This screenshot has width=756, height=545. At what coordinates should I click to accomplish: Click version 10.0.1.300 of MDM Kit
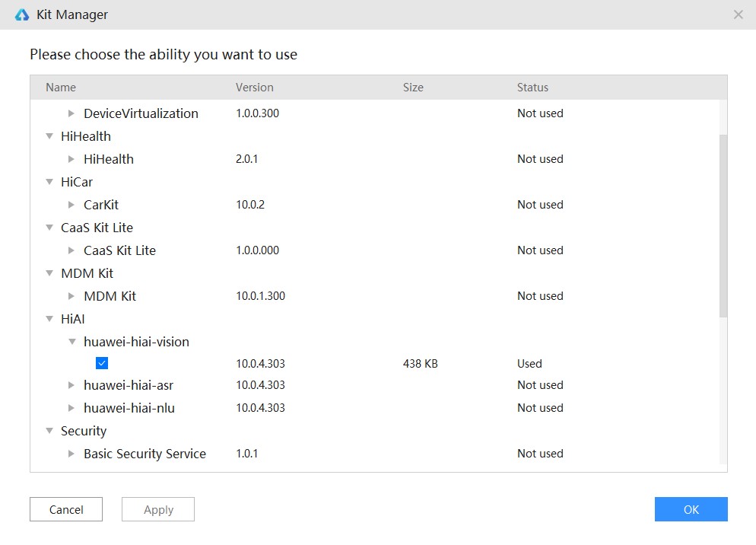point(260,295)
